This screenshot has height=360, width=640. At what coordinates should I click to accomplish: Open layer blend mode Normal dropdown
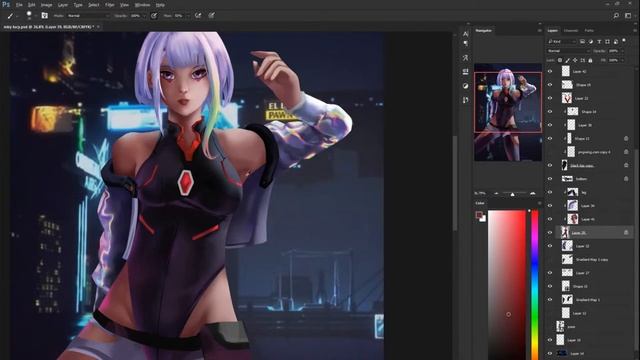coord(569,51)
